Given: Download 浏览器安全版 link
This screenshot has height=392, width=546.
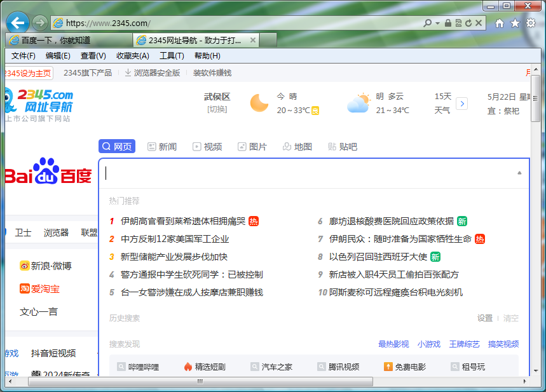Looking at the screenshot, I should tap(153, 73).
